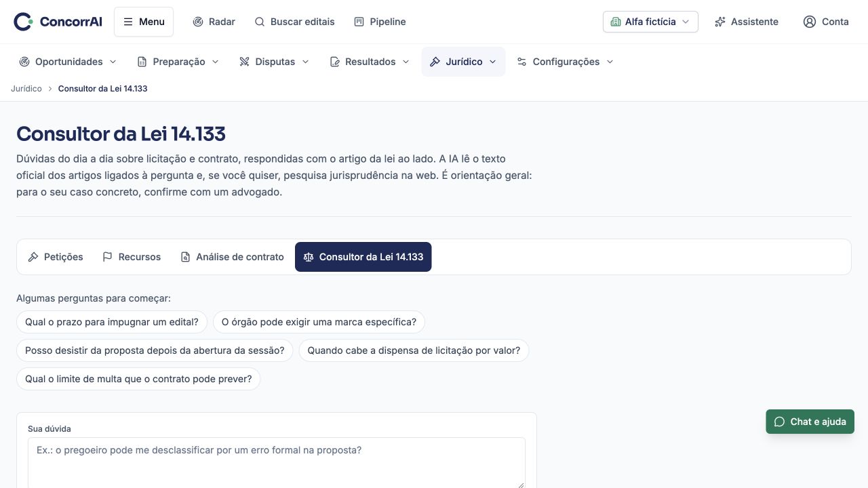
Task: Expand the Oportunidades dropdown chevron
Action: point(113,62)
